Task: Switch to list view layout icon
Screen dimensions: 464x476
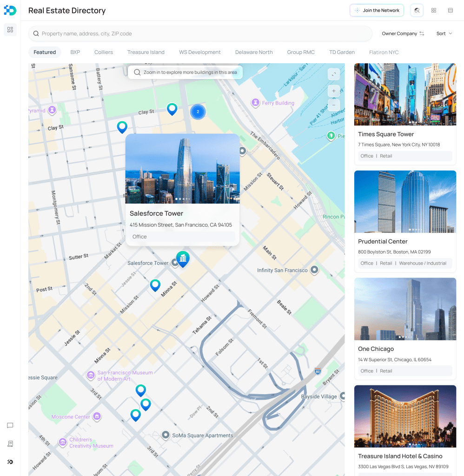Action: 451,10
